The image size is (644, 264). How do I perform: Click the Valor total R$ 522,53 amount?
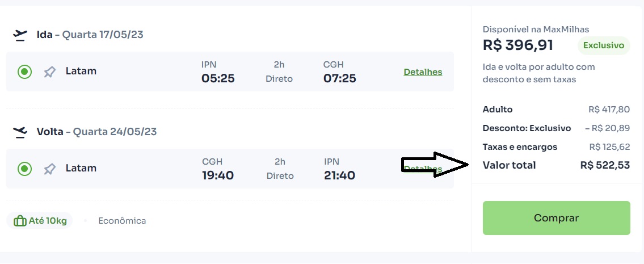pos(605,165)
